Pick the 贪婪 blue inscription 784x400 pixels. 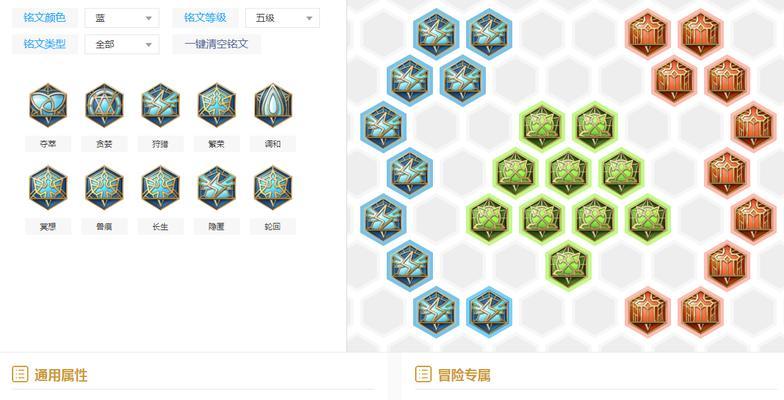tap(104, 105)
